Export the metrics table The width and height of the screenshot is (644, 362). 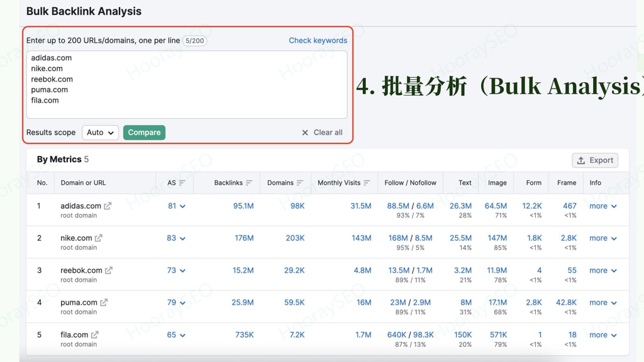pos(594,160)
